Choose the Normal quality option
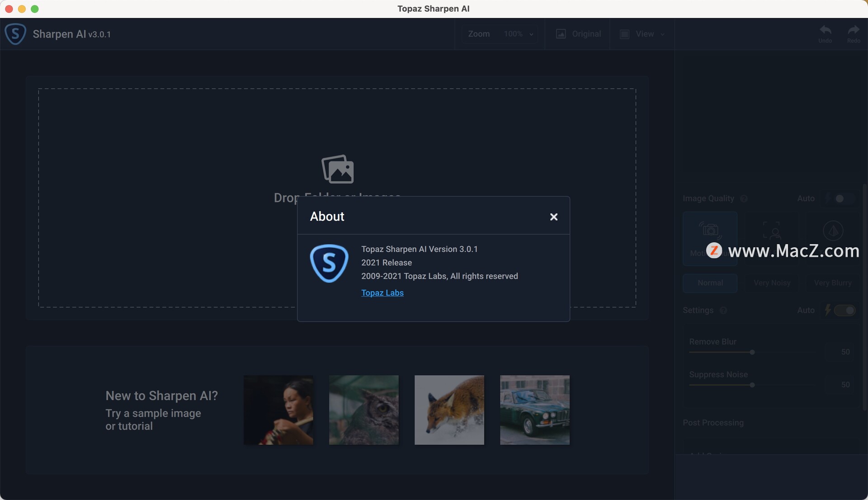The width and height of the screenshot is (868, 500). pyautogui.click(x=710, y=283)
